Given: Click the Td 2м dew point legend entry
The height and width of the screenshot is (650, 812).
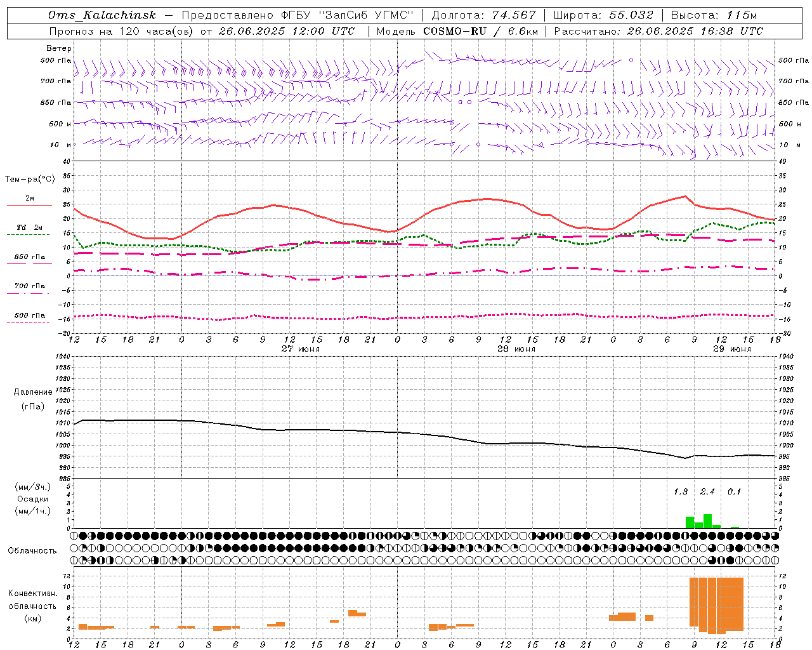Looking at the screenshot, I should pos(30,227).
